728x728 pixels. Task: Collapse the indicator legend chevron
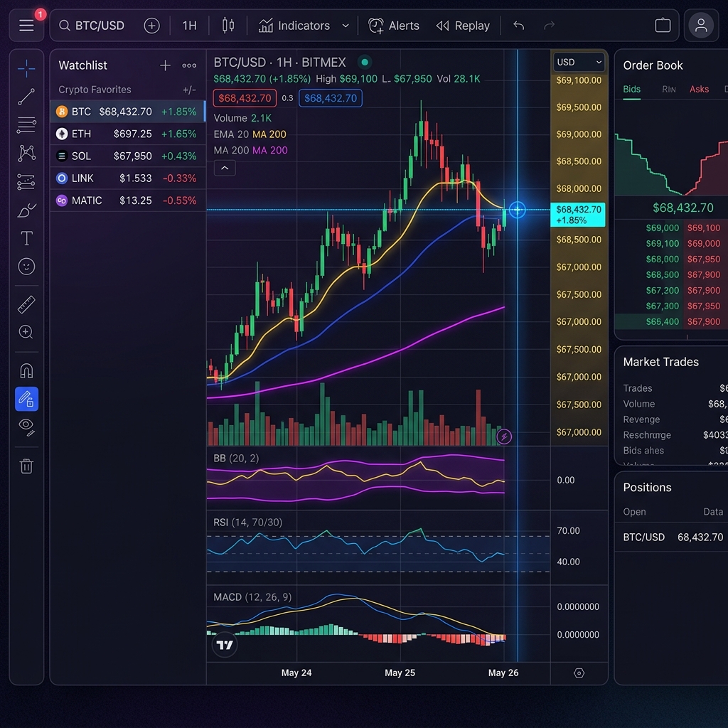point(225,168)
